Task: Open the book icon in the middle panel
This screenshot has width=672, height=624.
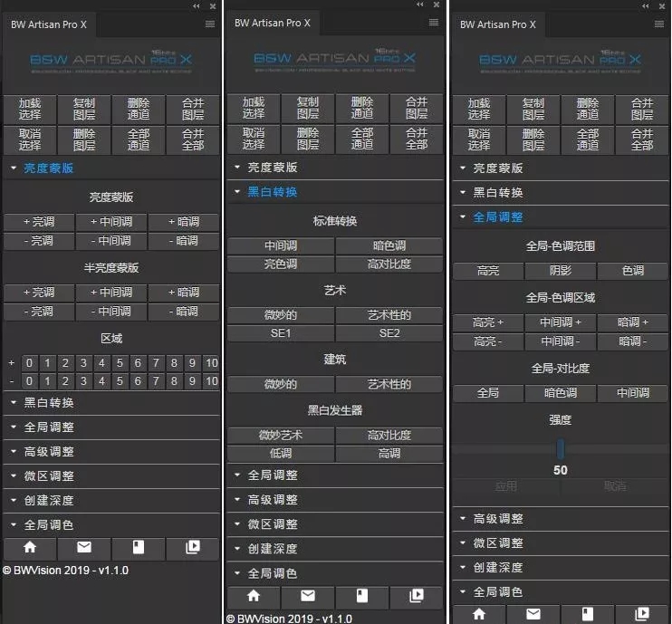Action: [x=362, y=595]
